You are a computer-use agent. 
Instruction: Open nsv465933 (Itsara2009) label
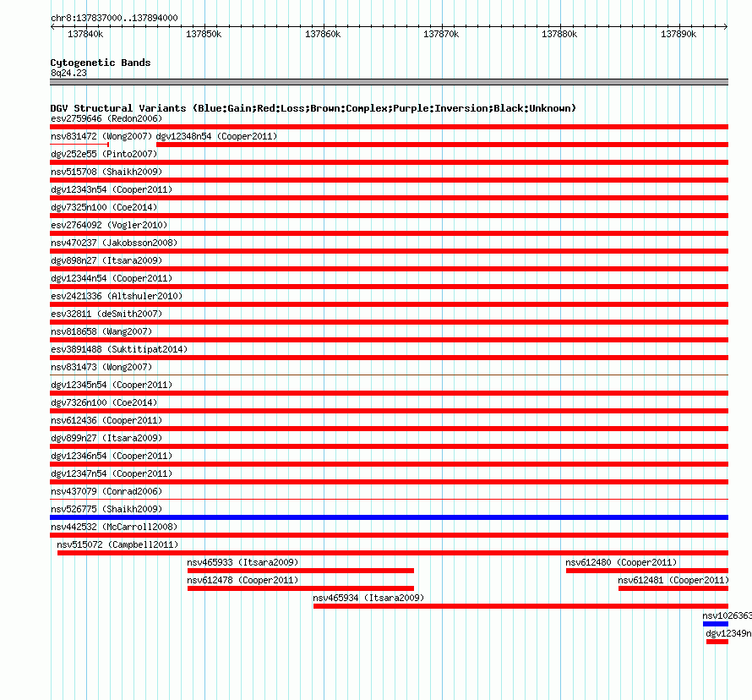tap(242, 562)
